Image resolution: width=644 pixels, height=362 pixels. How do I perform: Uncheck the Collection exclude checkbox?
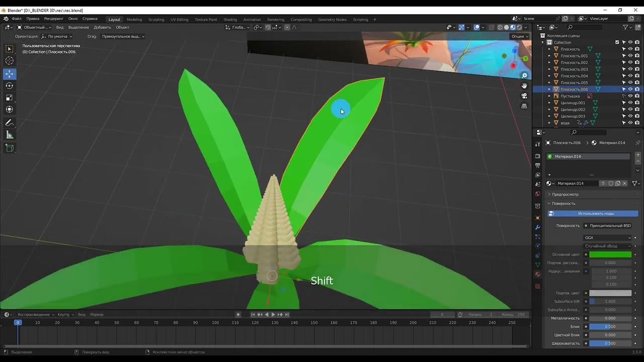click(617, 42)
